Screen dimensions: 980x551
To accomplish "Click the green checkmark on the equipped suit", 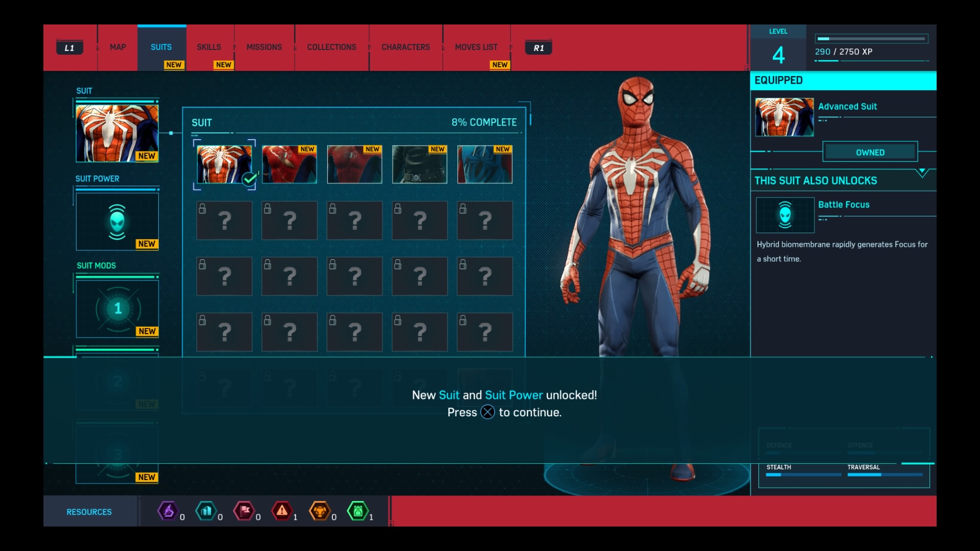I will click(249, 179).
